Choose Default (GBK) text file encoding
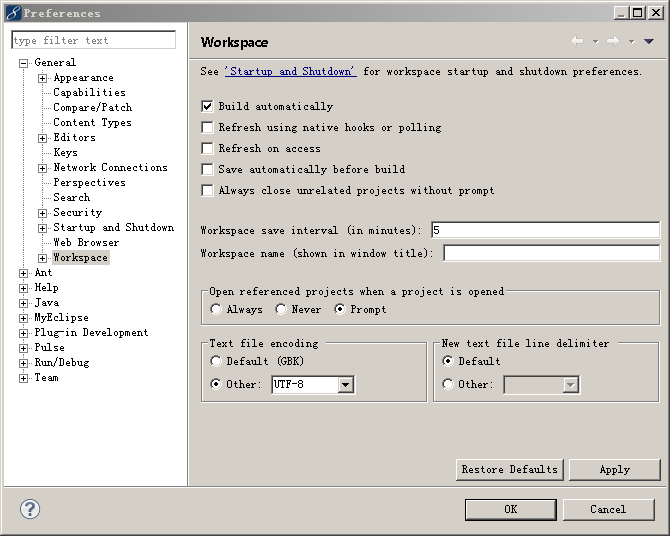This screenshot has height=536, width=670. pos(216,361)
